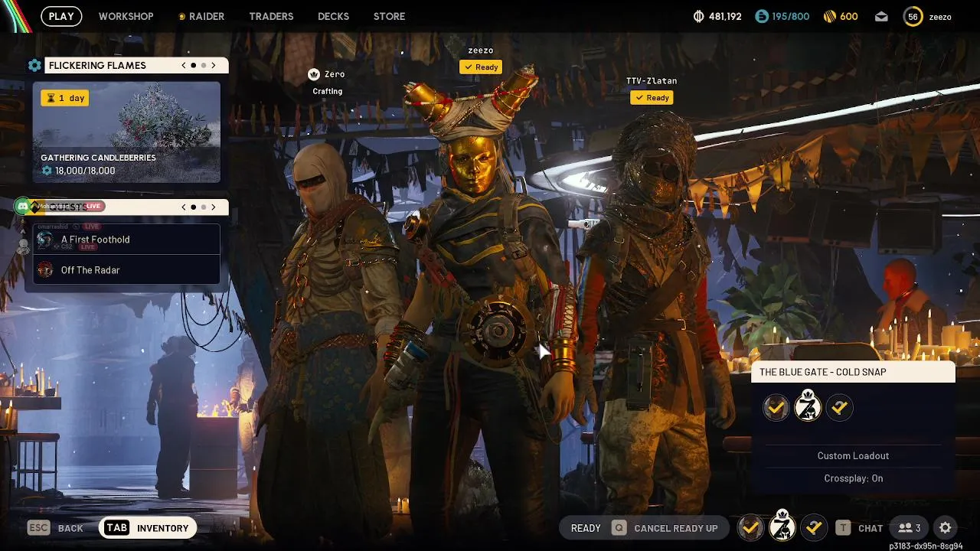Open the squad members list showing 3
This screenshot has width=980, height=551.
point(910,528)
